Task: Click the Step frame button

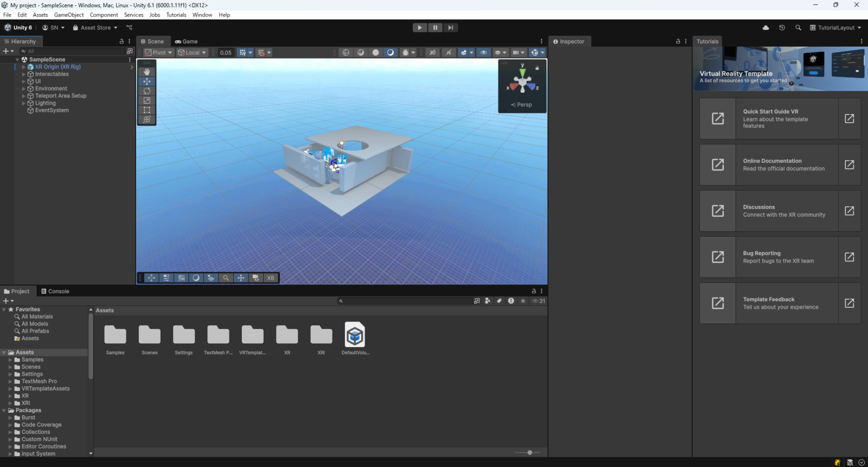Action: pos(450,28)
